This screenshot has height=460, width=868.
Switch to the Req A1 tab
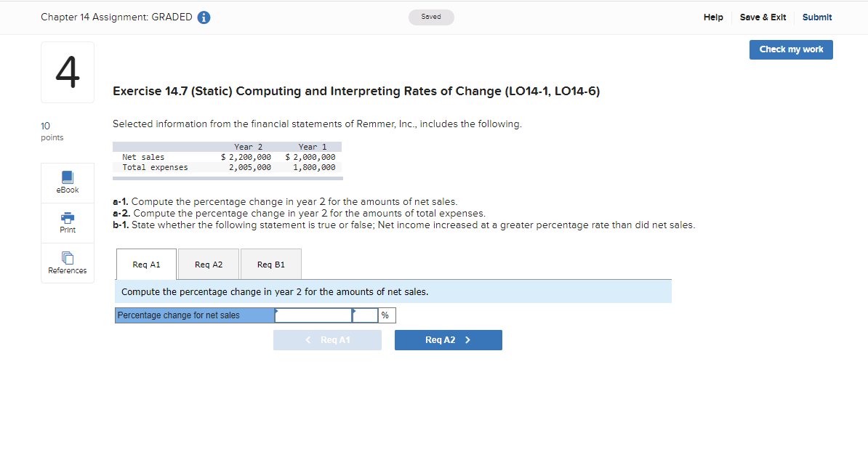[x=145, y=264]
